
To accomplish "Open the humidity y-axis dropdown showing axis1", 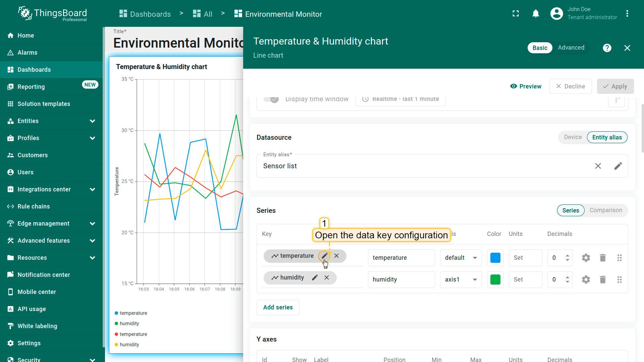I will point(461,280).
